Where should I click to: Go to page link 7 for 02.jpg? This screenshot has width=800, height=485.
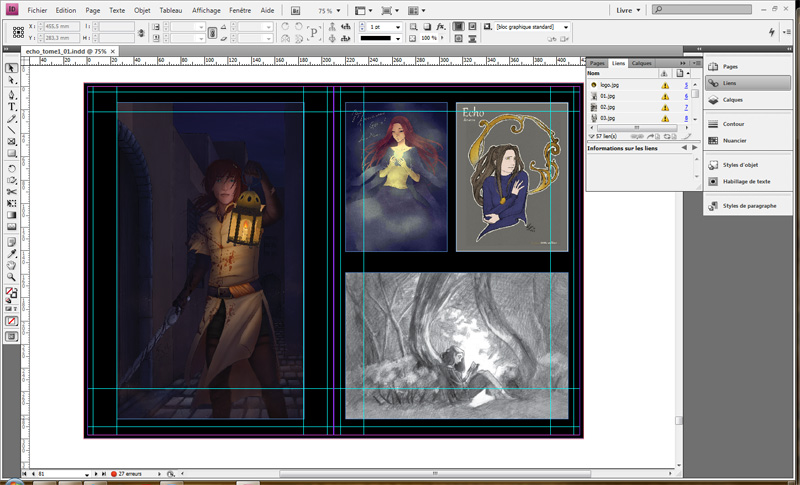coord(686,108)
